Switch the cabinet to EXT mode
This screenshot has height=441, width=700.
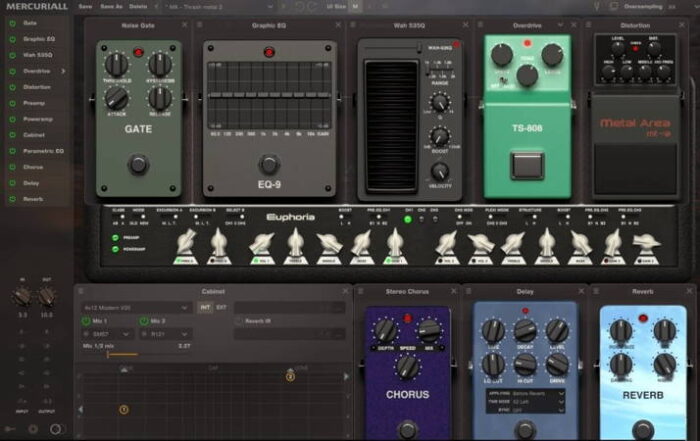click(221, 307)
